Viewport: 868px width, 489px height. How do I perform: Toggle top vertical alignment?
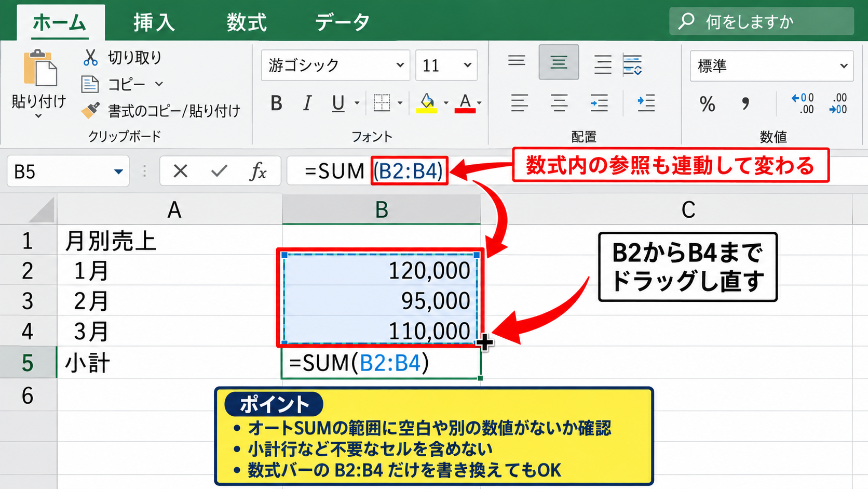click(517, 61)
